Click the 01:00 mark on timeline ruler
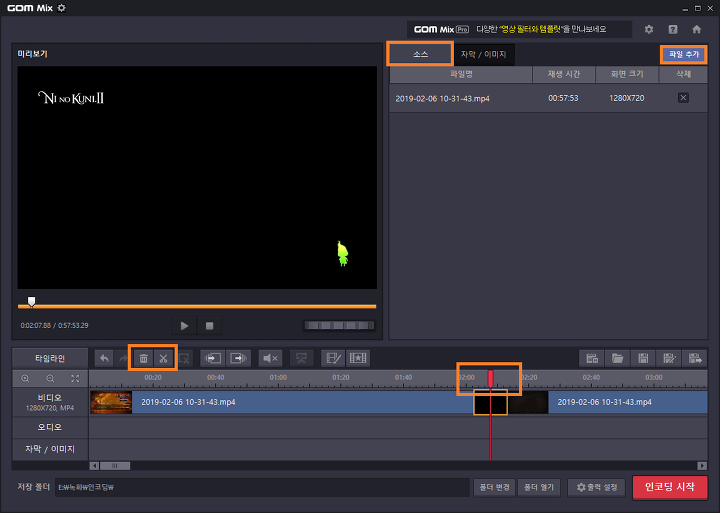Image resolution: width=720 pixels, height=513 pixels. (x=278, y=378)
